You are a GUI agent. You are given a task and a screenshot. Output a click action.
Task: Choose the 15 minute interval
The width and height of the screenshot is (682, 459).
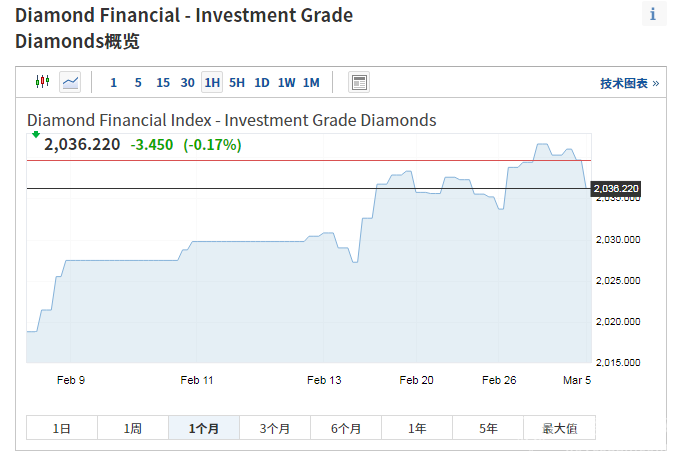(x=163, y=83)
